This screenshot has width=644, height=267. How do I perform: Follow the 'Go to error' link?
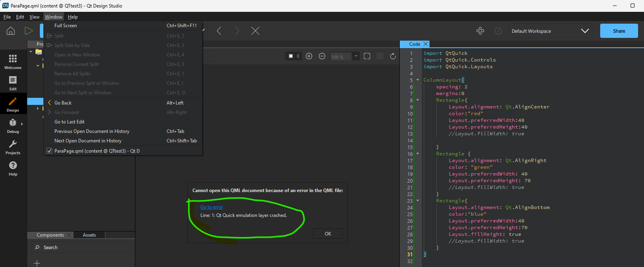[x=212, y=207]
